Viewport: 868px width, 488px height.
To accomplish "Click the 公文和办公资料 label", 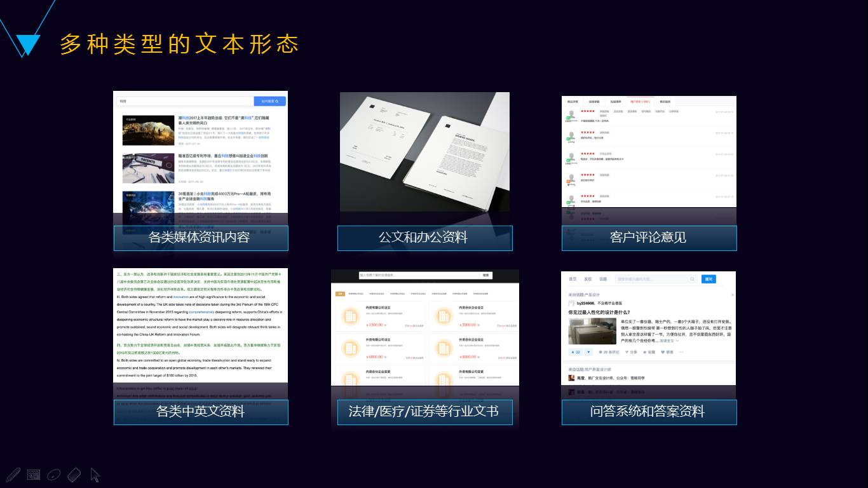I will tap(424, 238).
